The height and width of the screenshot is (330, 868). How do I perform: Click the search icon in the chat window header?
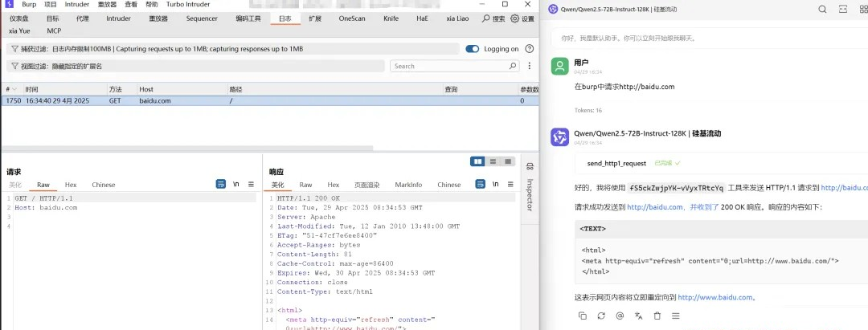(x=822, y=9)
